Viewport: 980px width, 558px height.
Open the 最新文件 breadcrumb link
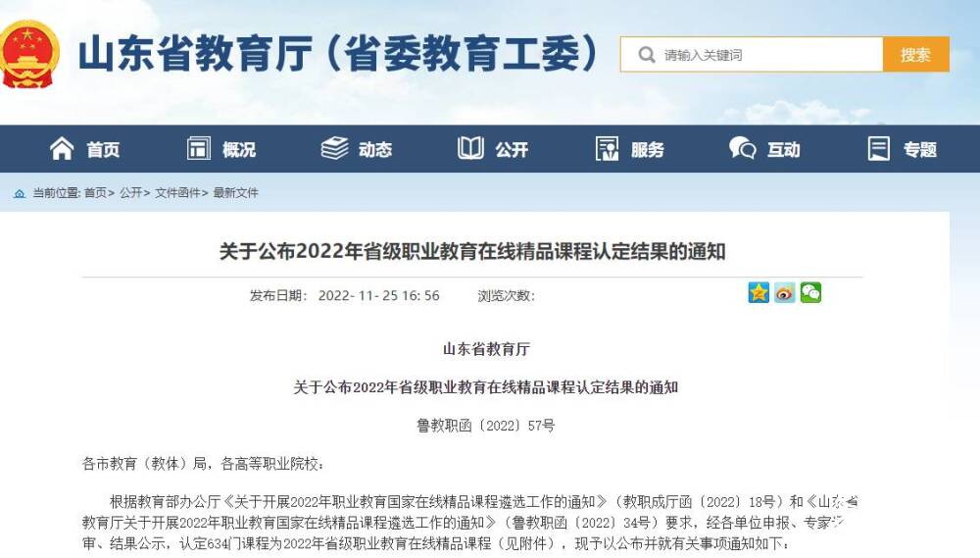click(x=235, y=192)
